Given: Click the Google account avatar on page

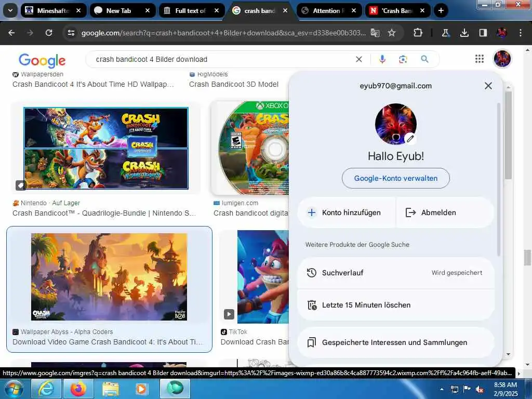Looking at the screenshot, I should coord(502,59).
